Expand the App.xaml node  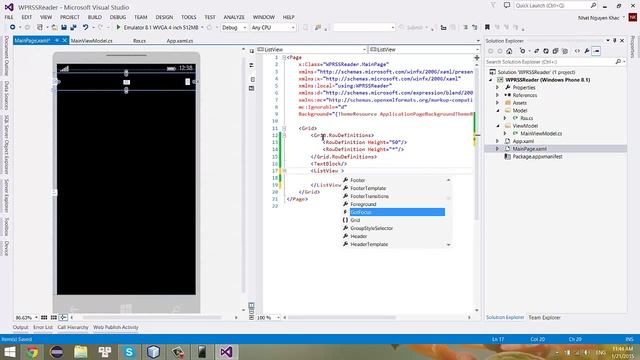tap(498, 141)
